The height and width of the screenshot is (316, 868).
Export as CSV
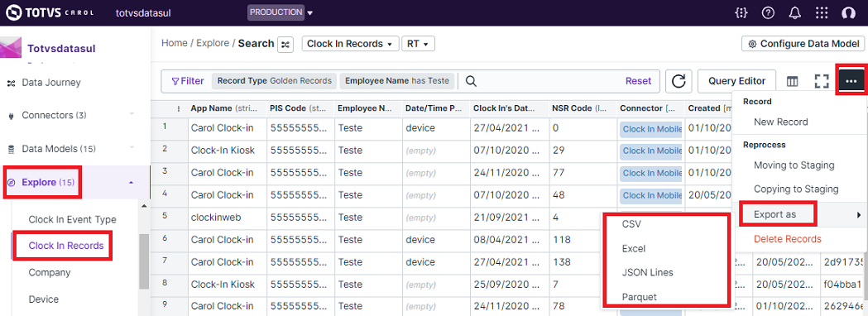click(x=631, y=224)
